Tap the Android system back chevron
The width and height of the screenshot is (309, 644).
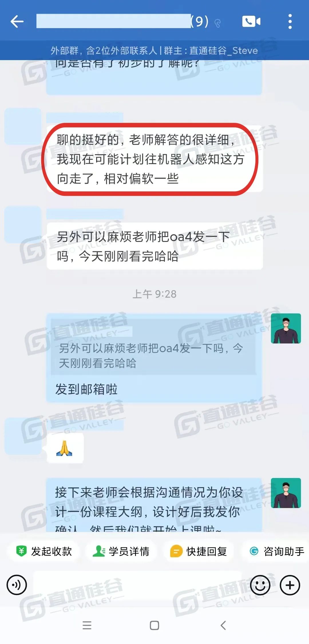point(223,625)
